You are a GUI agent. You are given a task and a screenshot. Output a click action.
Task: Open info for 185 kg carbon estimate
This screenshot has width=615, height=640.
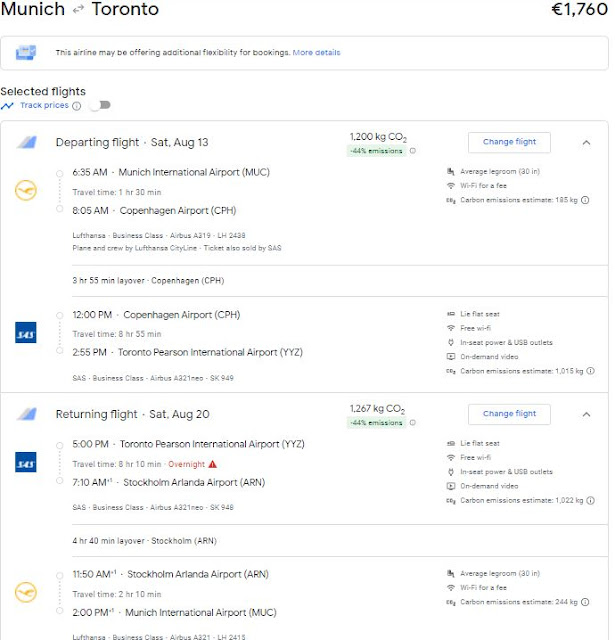point(585,200)
